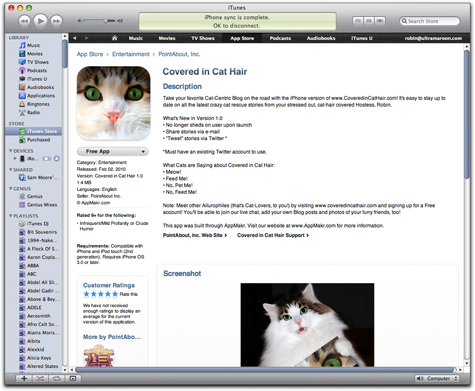475x391 pixels.
Task: Select Ringtones in the Library sidebar
Action: tap(33, 104)
